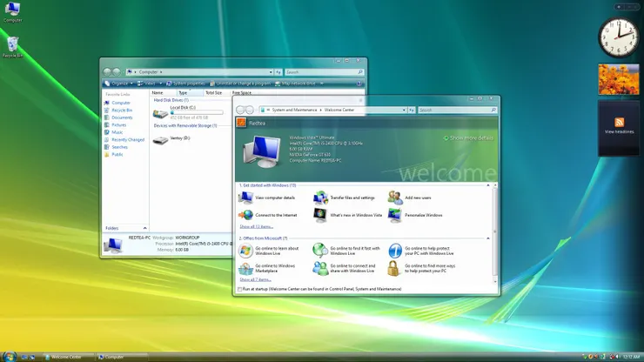Open Transfer files and settings
Viewport: 644px width, 362px height.
[344, 198]
